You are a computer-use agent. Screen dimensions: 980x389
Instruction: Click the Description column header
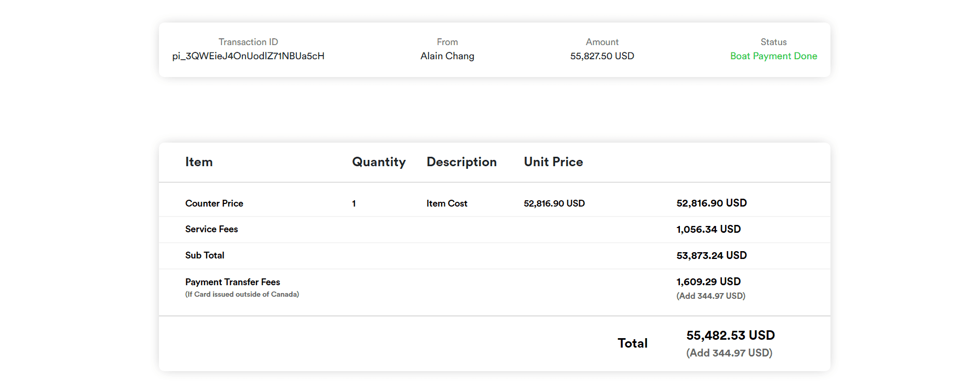coord(461,162)
